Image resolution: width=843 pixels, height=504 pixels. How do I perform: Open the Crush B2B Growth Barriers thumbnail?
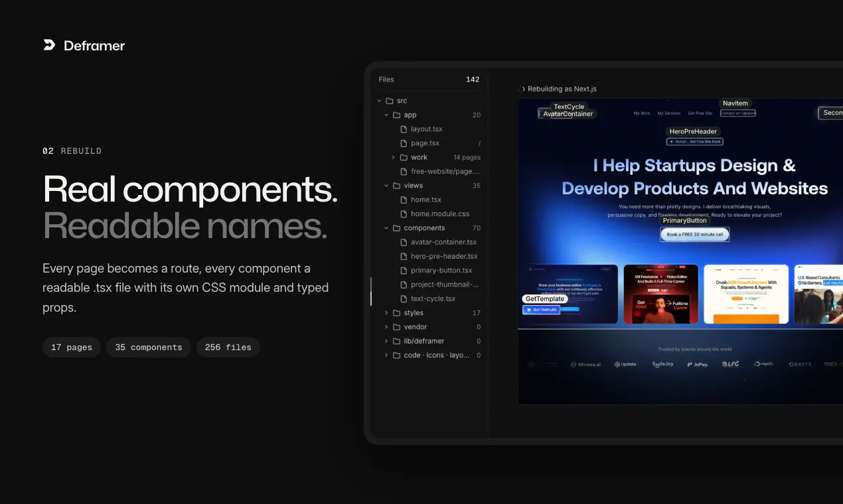tap(746, 294)
